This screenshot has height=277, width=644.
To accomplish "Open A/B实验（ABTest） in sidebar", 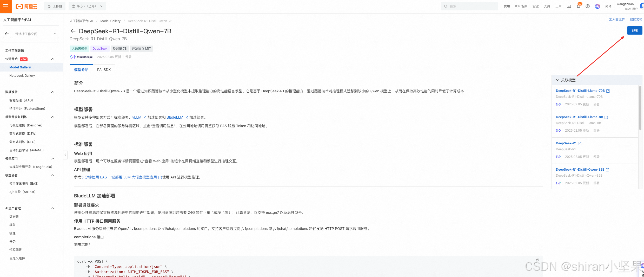I will click(x=22, y=192).
